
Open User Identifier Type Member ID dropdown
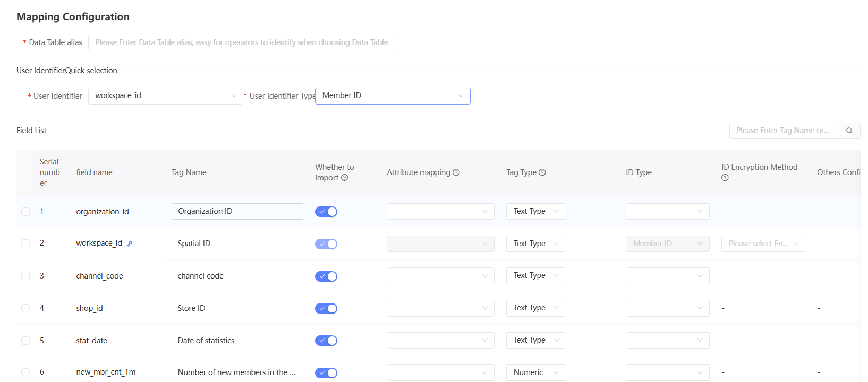coord(392,96)
